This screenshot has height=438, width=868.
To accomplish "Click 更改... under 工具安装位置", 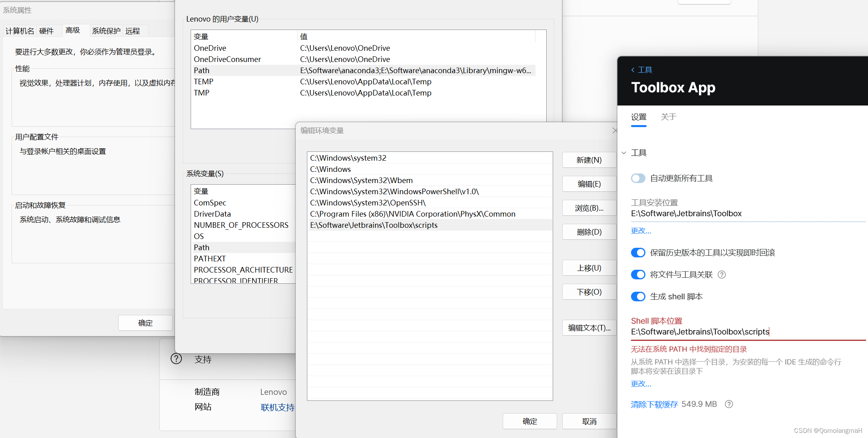I will 641,231.
